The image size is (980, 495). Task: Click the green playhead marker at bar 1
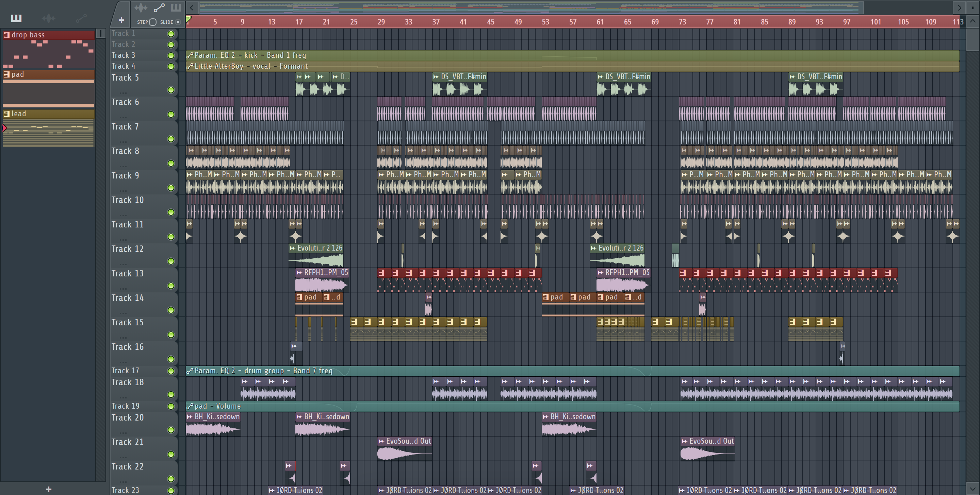[188, 19]
